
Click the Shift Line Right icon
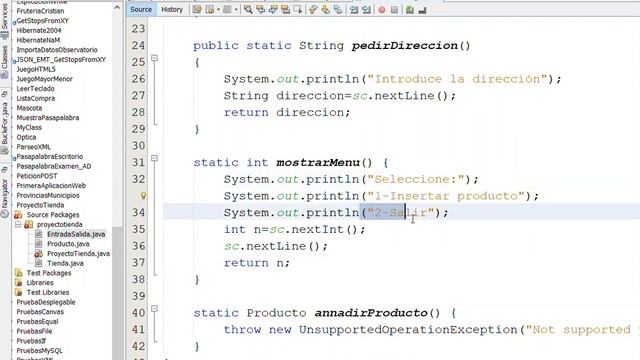click(366, 9)
